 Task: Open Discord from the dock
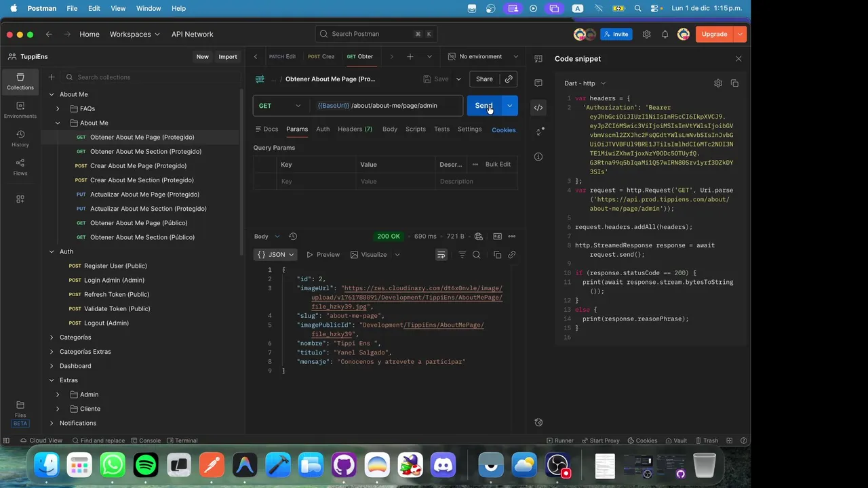click(443, 465)
